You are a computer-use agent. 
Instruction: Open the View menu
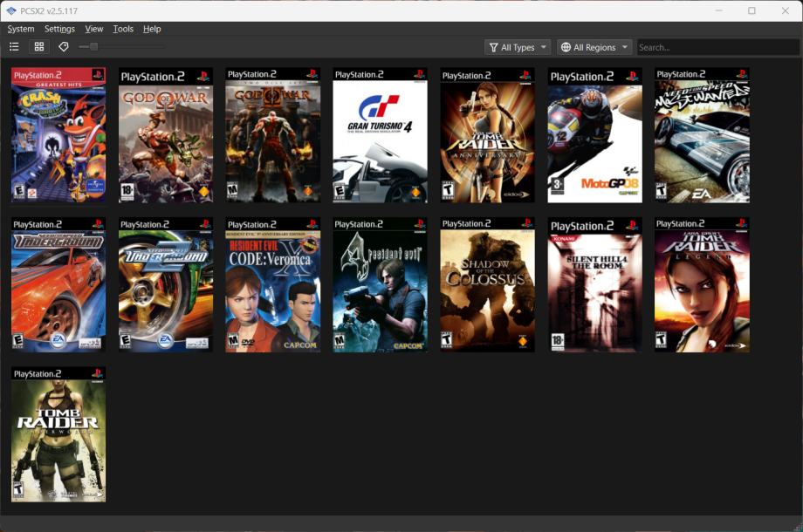click(93, 29)
